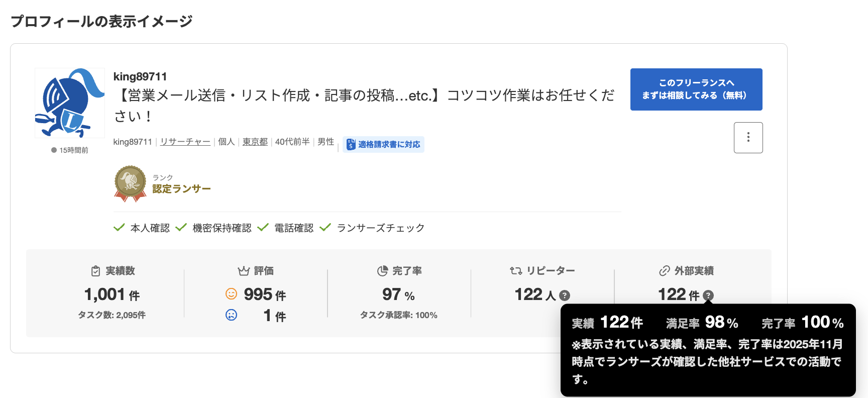Click the 適格請求書に対応 invoice badge
Screen dimensions: 868x398
pyautogui.click(x=383, y=144)
